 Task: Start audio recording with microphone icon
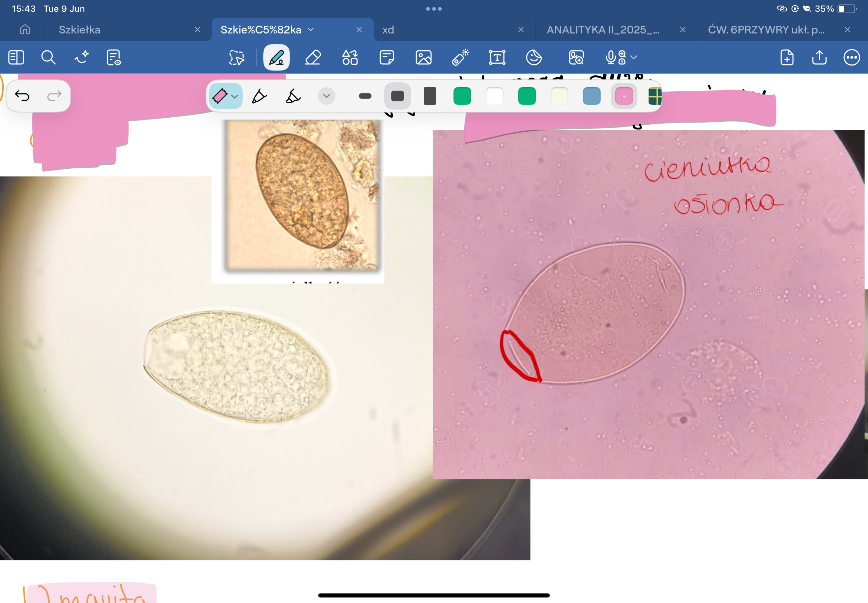tap(615, 57)
